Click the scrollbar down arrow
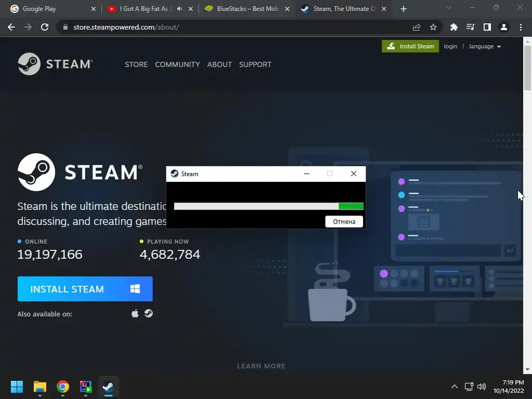 click(x=527, y=369)
